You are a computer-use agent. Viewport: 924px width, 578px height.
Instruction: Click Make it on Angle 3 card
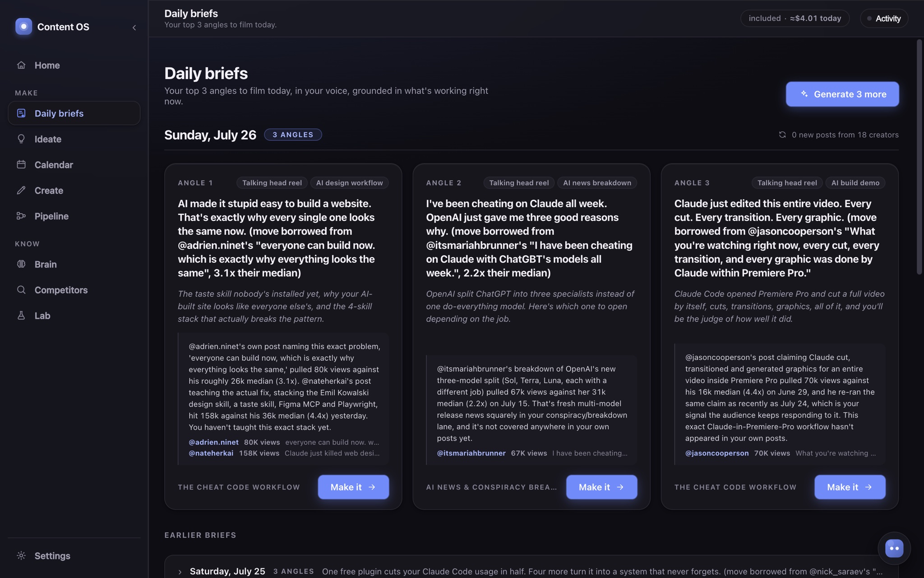click(x=850, y=487)
